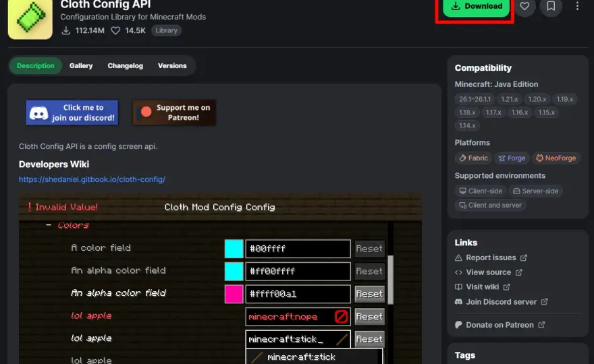Click the Client-side environment tag
Viewport: 594px width, 364px height.
481,191
